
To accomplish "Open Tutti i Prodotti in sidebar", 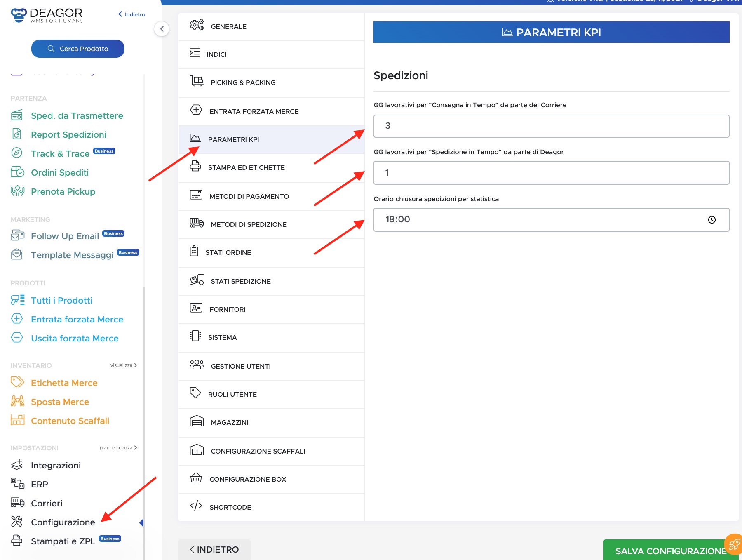I will 61,301.
